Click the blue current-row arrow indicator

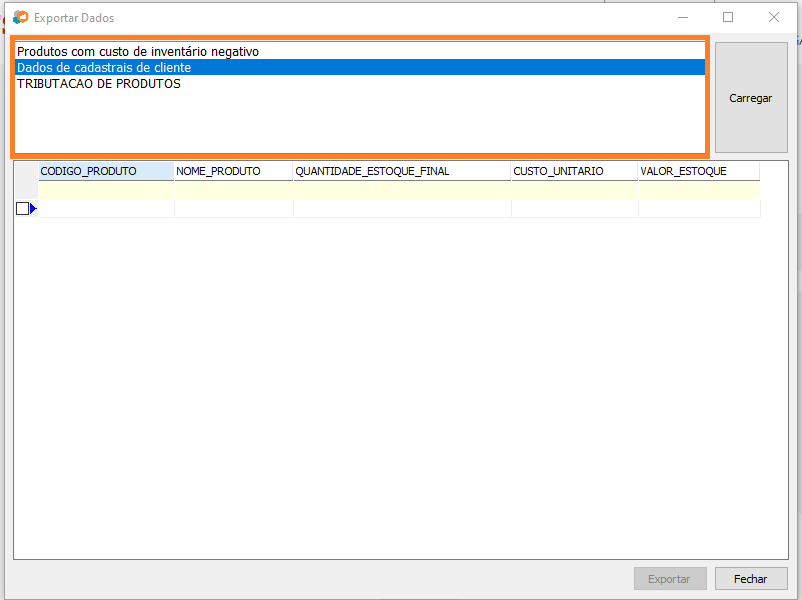click(33, 209)
